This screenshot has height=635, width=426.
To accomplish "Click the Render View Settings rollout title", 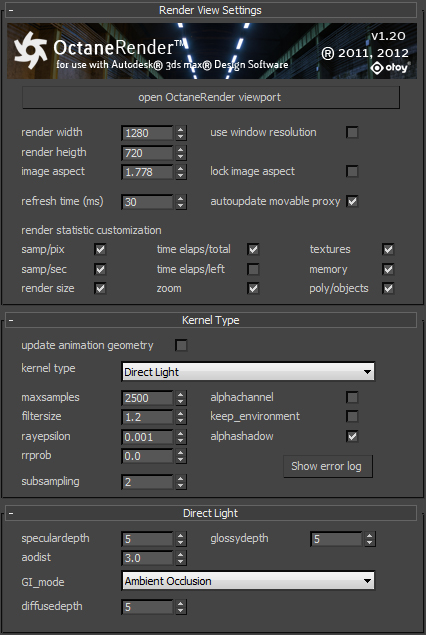I will [x=210, y=10].
